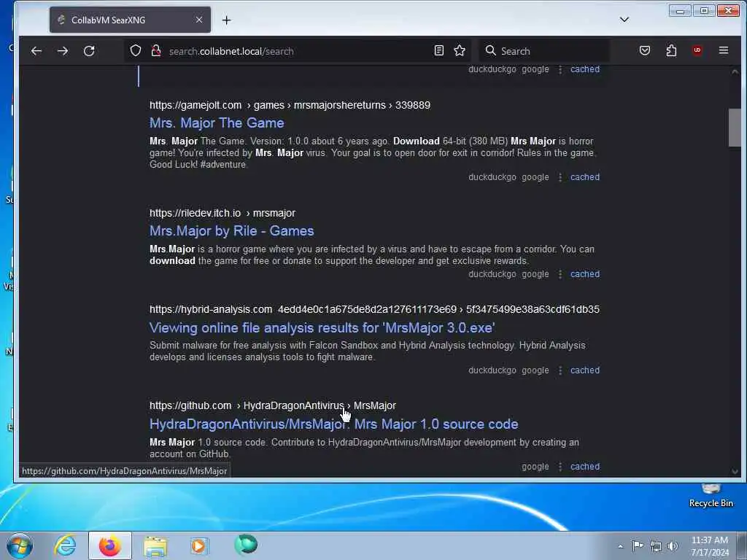Open the Extensions puzzle icon

tap(671, 50)
